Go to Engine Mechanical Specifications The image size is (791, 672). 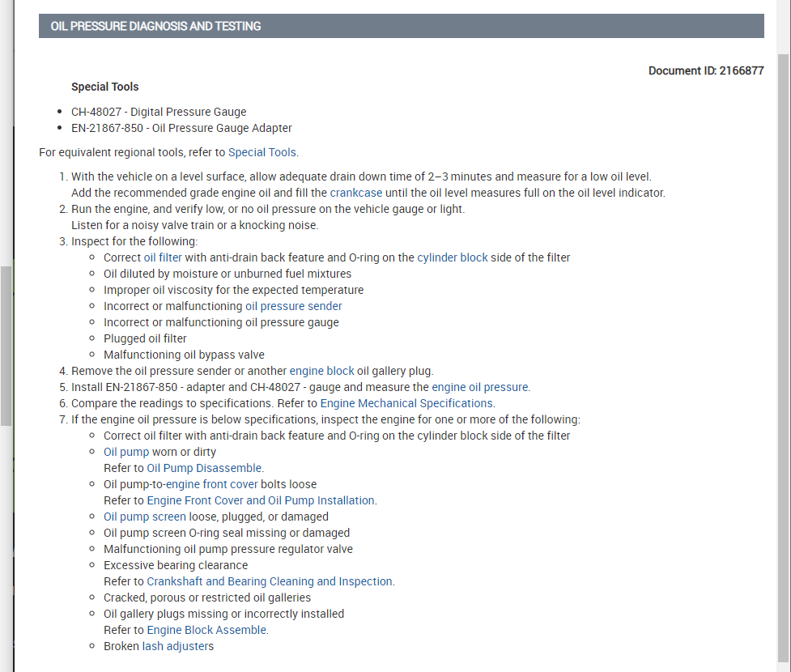pyautogui.click(x=406, y=403)
